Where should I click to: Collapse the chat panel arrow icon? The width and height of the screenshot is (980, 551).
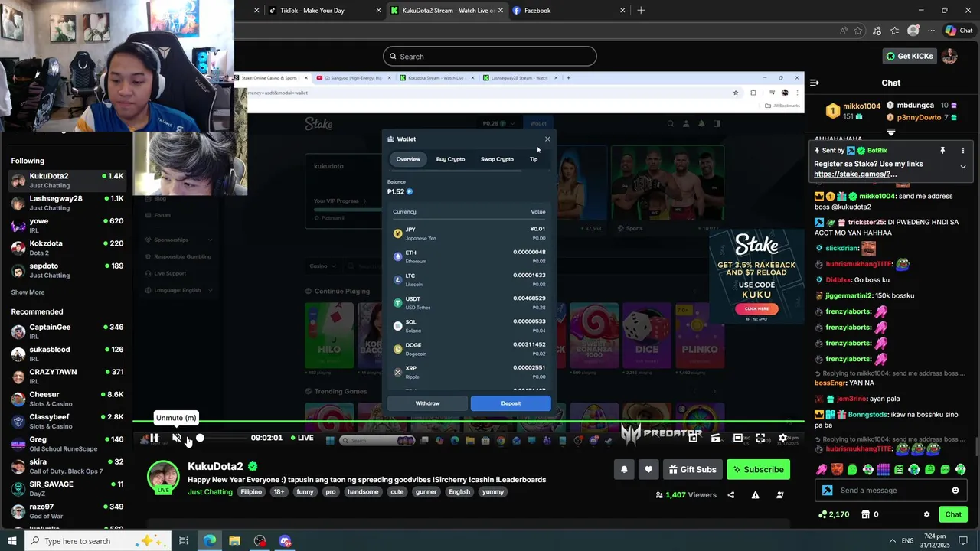[815, 83]
